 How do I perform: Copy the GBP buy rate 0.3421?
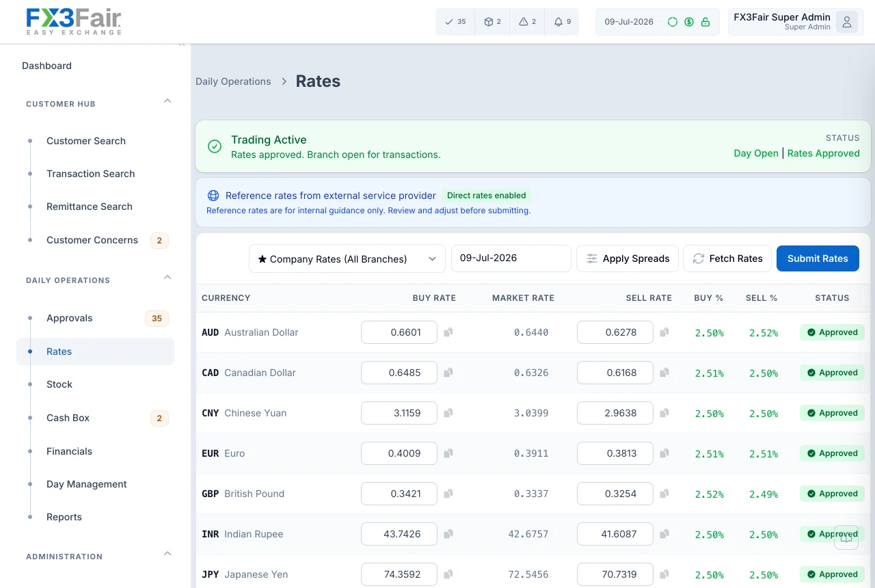point(448,494)
